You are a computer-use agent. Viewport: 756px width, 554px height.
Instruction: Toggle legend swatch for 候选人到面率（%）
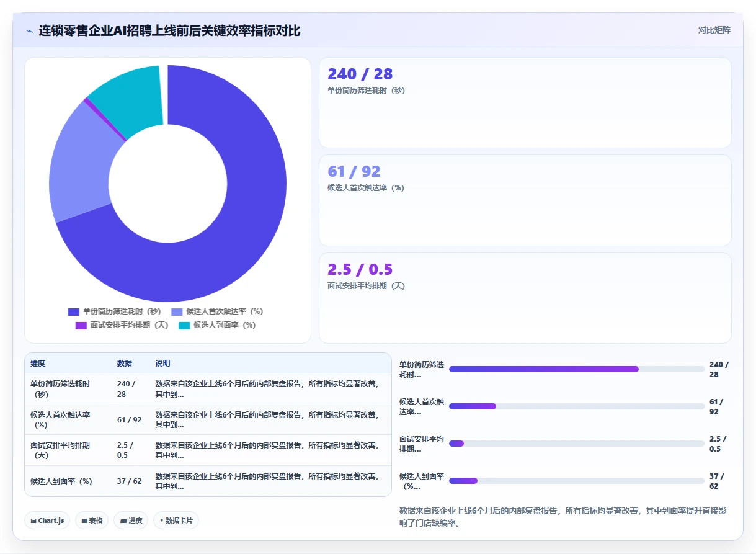[x=184, y=325]
